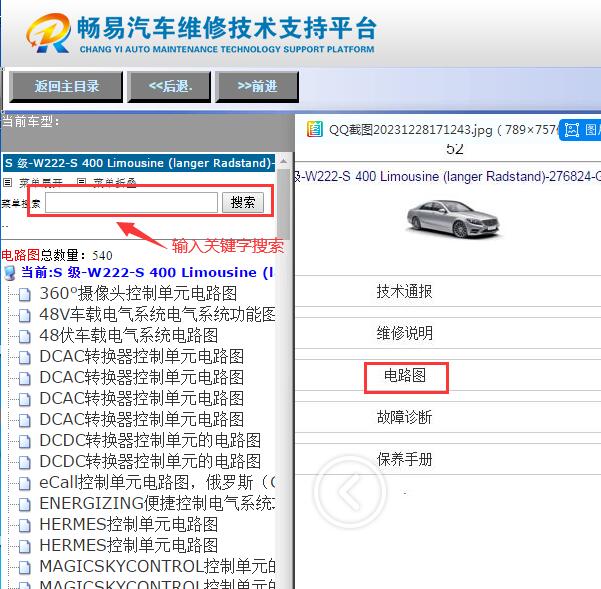Open 48V车载电气系统电气系统功能图 entry

tap(157, 315)
